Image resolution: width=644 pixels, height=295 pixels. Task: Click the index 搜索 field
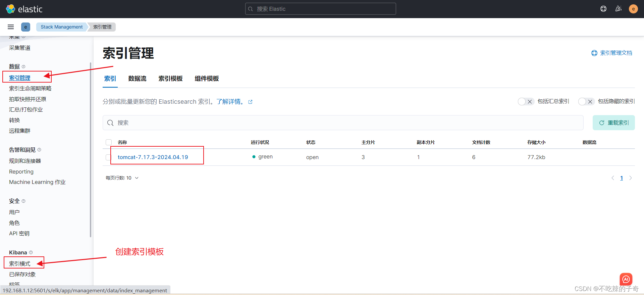point(343,123)
